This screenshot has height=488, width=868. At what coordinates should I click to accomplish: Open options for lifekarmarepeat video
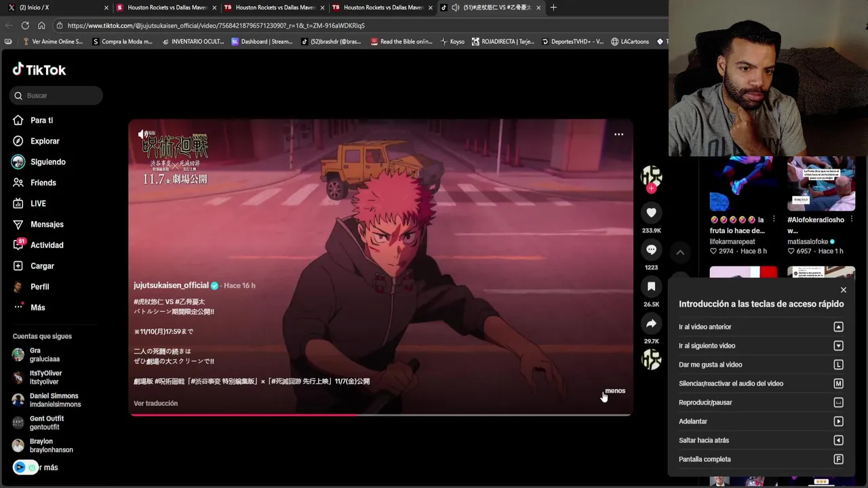point(774,220)
